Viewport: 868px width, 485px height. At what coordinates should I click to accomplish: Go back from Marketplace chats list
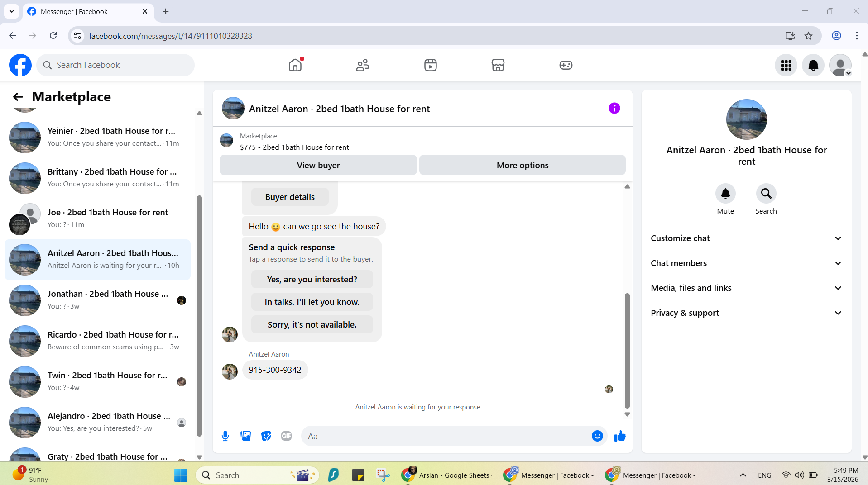pyautogui.click(x=18, y=96)
